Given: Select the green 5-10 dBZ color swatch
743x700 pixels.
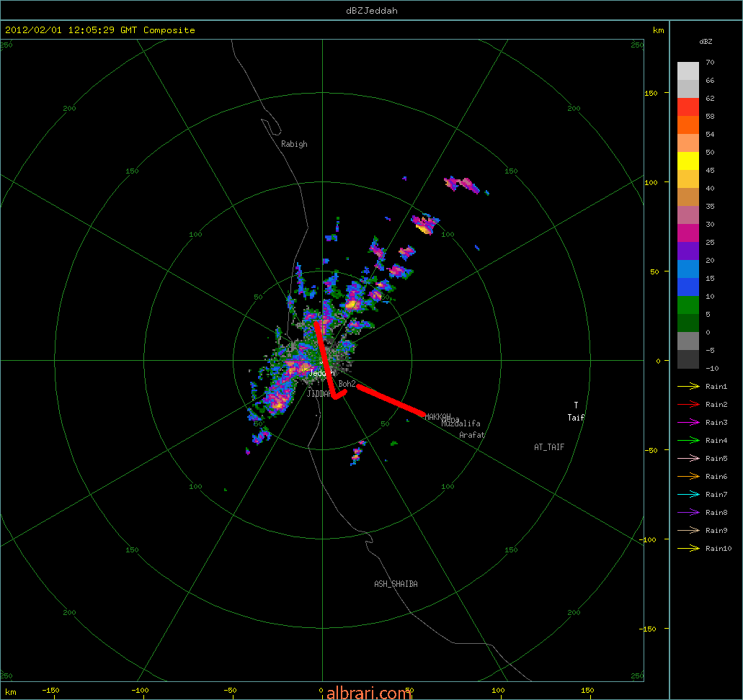Looking at the screenshot, I should click(x=688, y=305).
